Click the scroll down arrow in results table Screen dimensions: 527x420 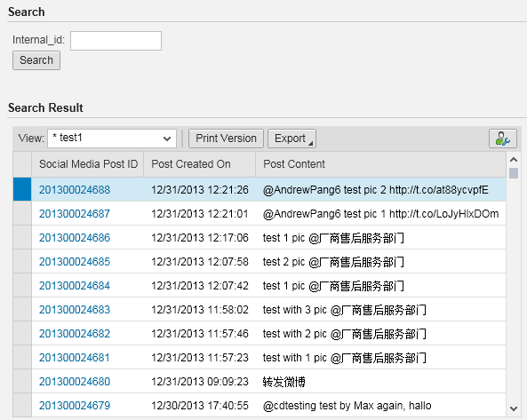[x=513, y=408]
